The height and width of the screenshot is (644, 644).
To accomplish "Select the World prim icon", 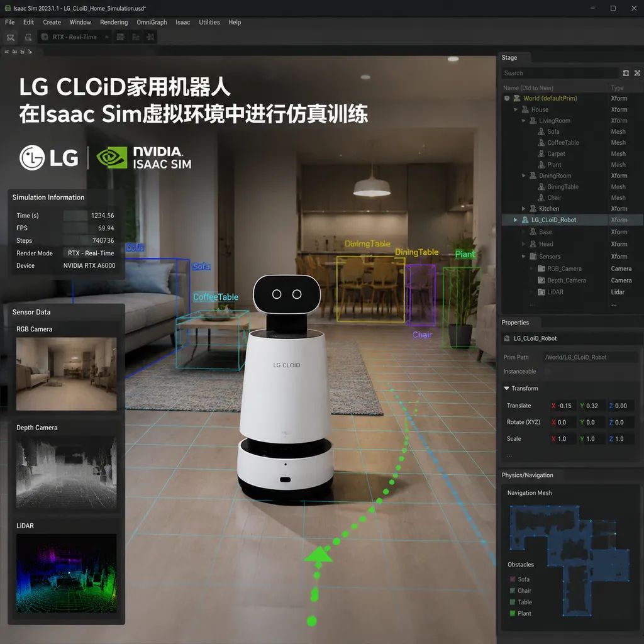I will [517, 98].
